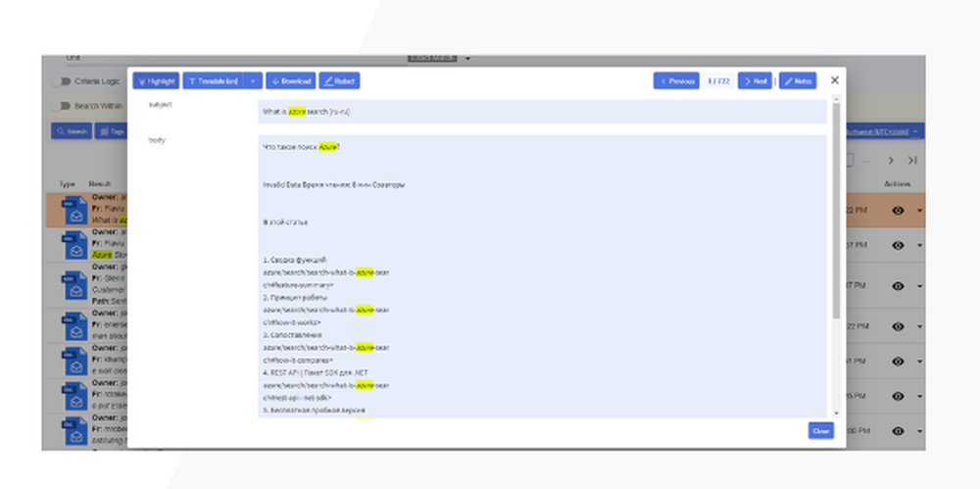Click the eye icon of the highlighted first result
Screen dimensions: 980x489
point(898,211)
